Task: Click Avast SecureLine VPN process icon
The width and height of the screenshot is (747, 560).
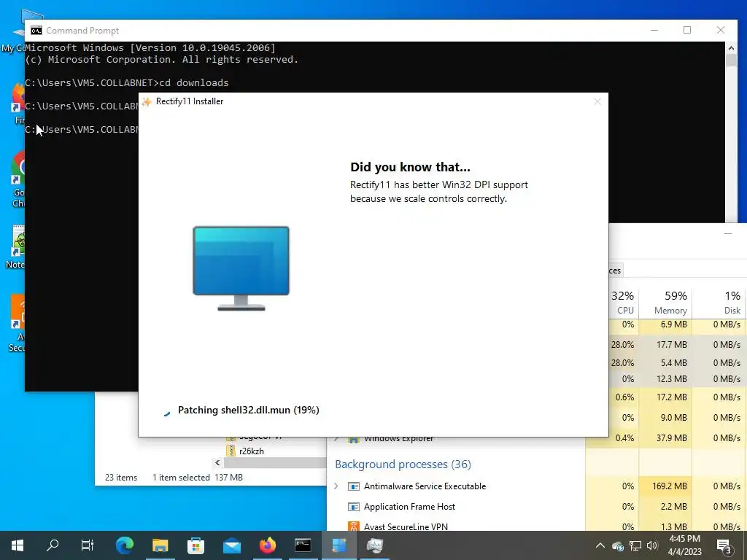Action: pyautogui.click(x=354, y=526)
